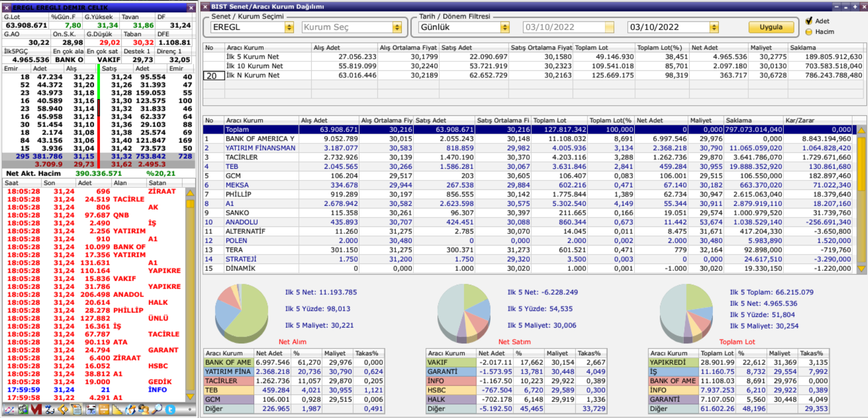Click scroll-up arrow of trade history list
This screenshot has width=868, height=418.
191,193
